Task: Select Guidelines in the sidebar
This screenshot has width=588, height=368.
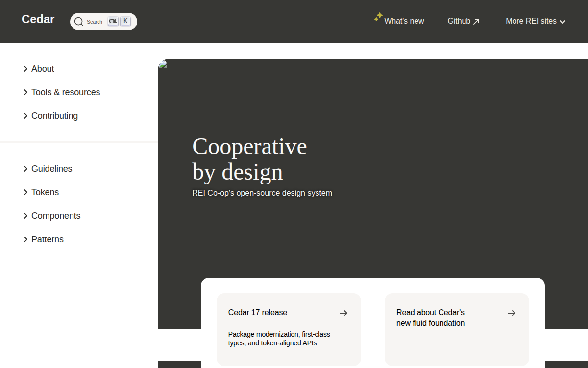Action: pyautogui.click(x=51, y=169)
